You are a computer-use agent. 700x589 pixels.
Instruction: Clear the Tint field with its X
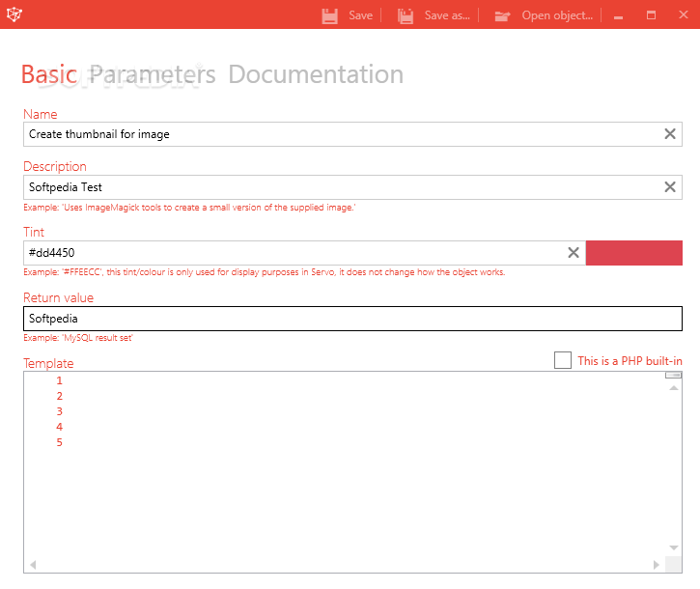coord(574,253)
